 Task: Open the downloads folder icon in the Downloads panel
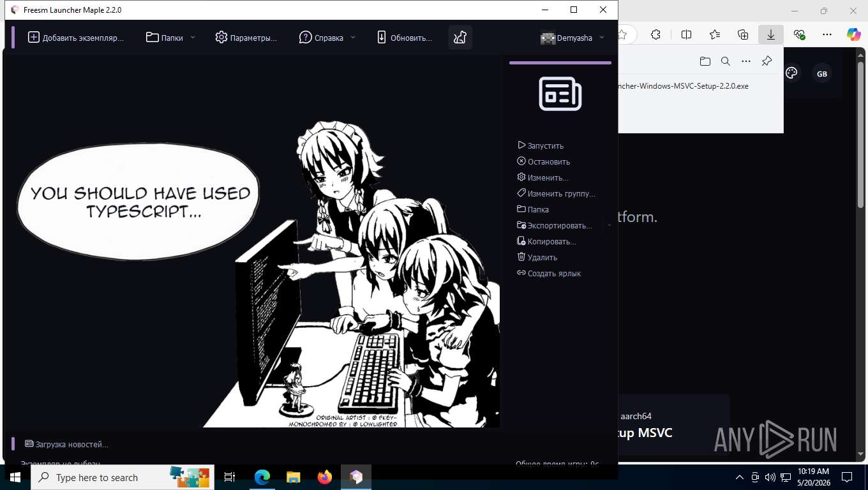pyautogui.click(x=705, y=61)
